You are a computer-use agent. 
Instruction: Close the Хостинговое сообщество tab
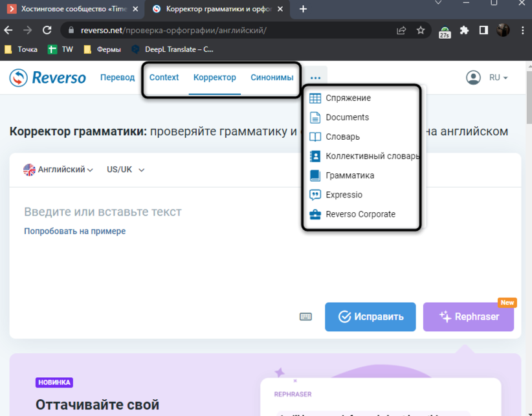(135, 9)
